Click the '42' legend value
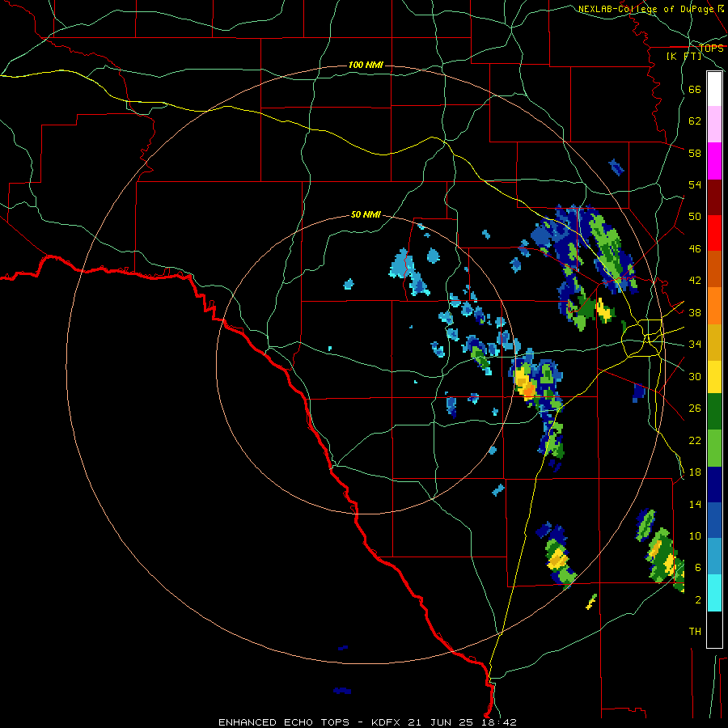 click(x=695, y=281)
